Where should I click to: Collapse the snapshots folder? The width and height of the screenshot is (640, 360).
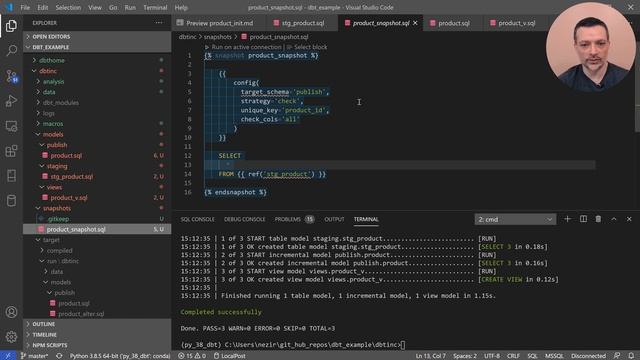(57, 208)
